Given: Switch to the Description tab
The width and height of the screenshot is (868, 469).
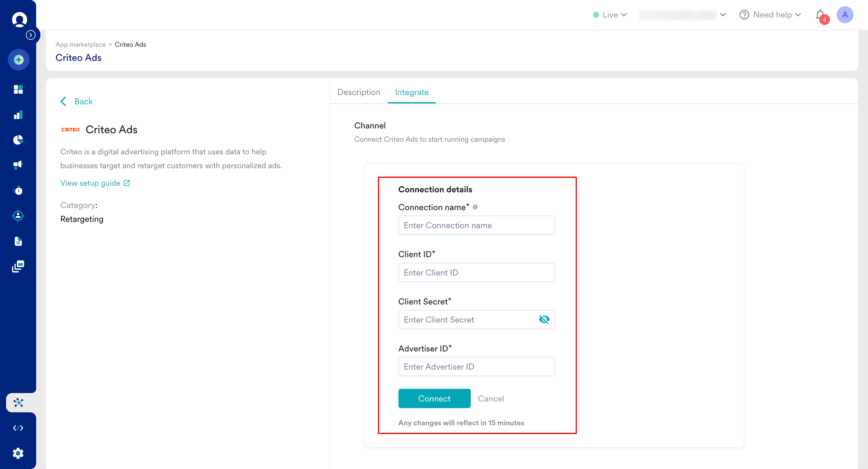Looking at the screenshot, I should coord(359,92).
